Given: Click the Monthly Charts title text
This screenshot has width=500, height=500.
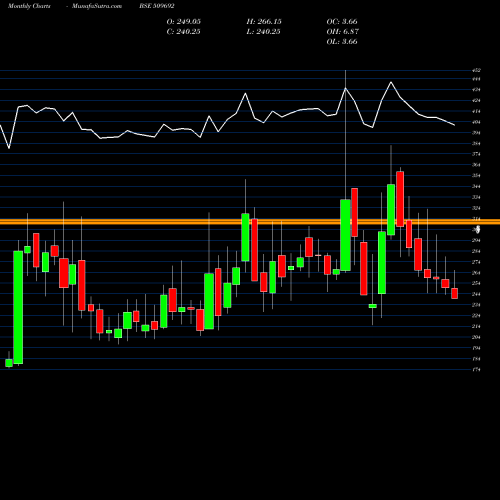Looking at the screenshot, I should pyautogui.click(x=29, y=6).
